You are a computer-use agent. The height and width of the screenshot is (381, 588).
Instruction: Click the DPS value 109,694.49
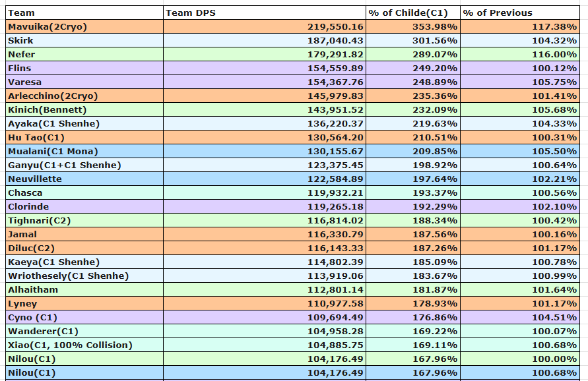click(x=265, y=318)
